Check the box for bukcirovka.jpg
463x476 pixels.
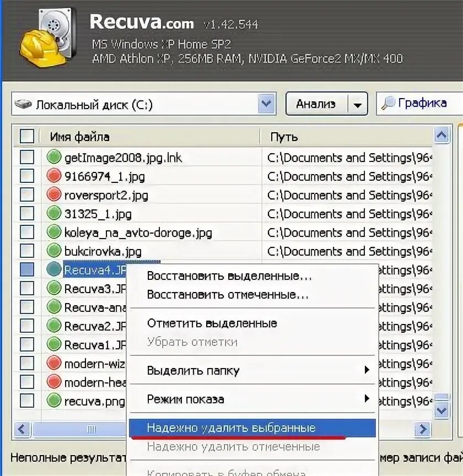click(x=27, y=251)
